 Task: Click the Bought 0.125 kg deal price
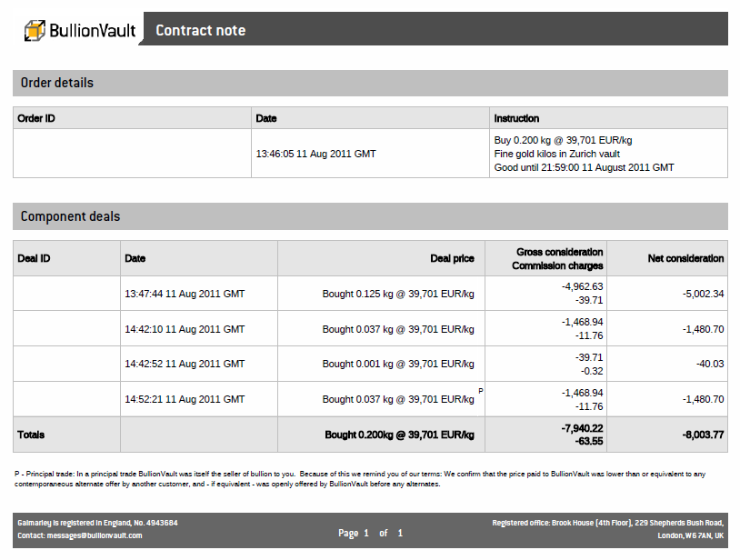[398, 294]
